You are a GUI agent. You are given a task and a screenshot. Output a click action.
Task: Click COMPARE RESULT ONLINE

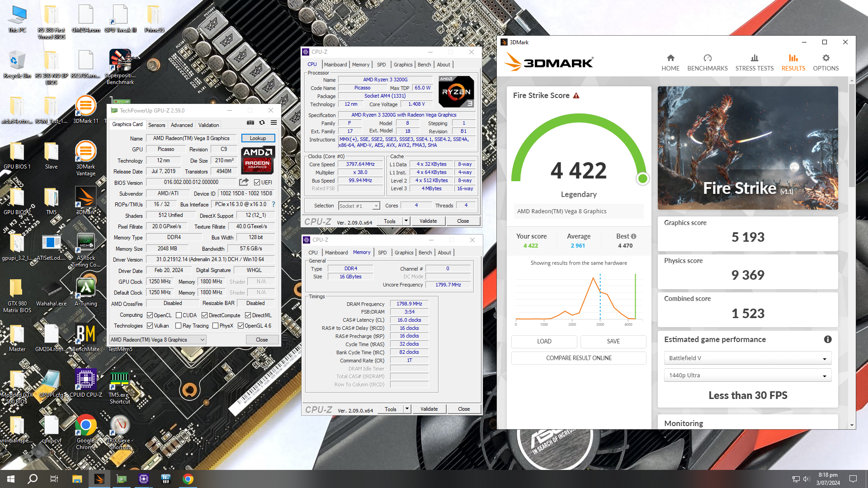click(579, 358)
